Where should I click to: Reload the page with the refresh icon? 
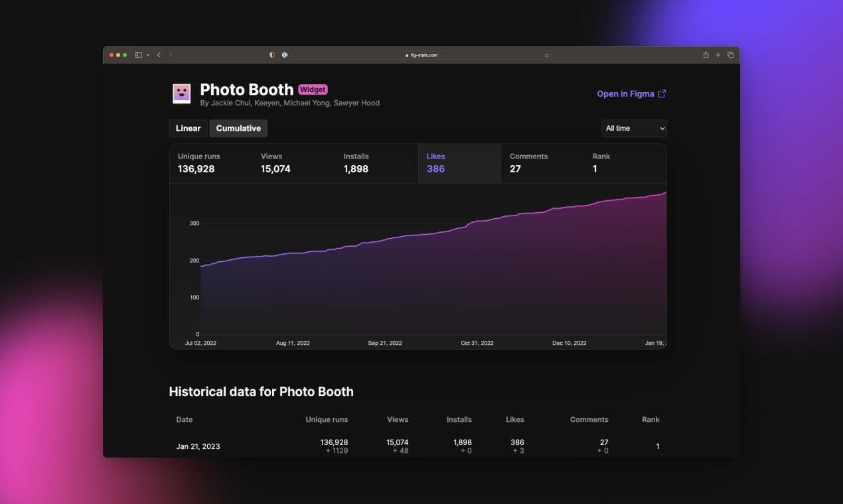547,55
